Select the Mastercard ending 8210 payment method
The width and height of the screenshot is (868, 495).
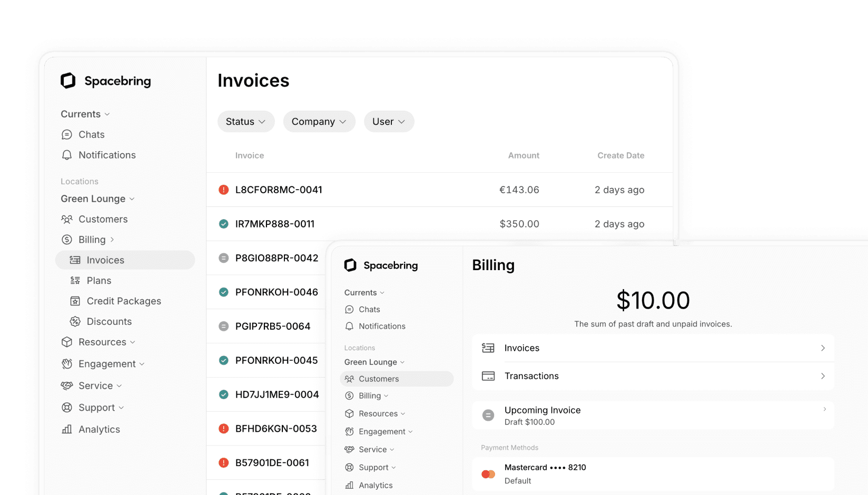[x=546, y=473]
